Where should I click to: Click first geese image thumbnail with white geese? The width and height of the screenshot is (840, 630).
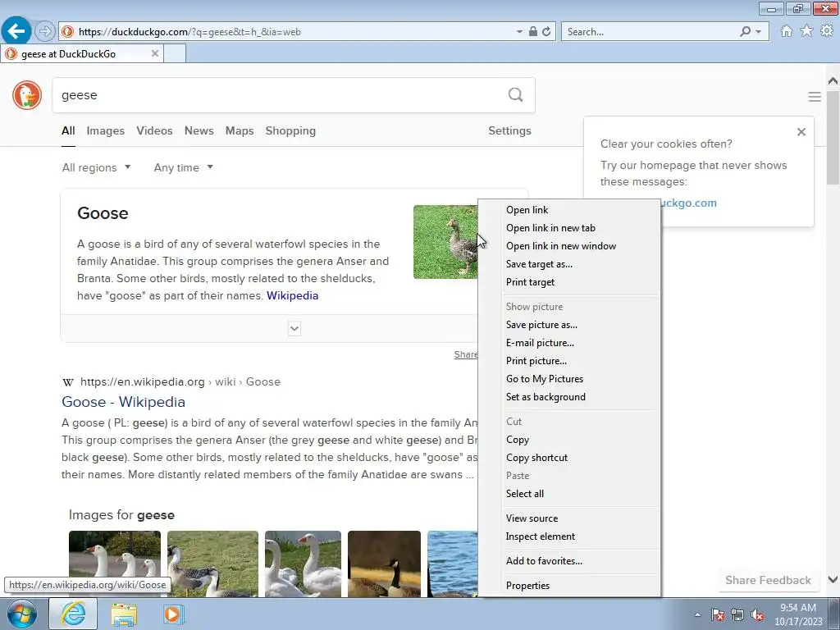click(115, 564)
